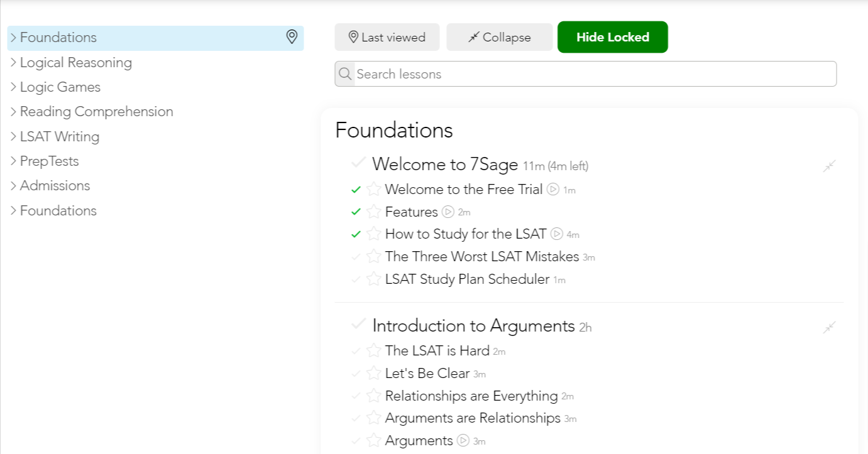
Task: Toggle the Introduction to Arguments completion checkmark
Action: pyautogui.click(x=358, y=324)
